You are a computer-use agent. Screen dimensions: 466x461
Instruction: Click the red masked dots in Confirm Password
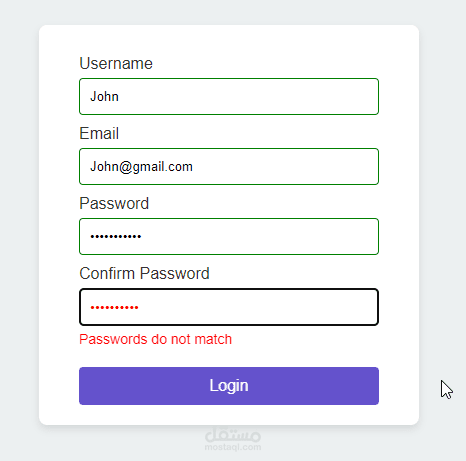(114, 307)
